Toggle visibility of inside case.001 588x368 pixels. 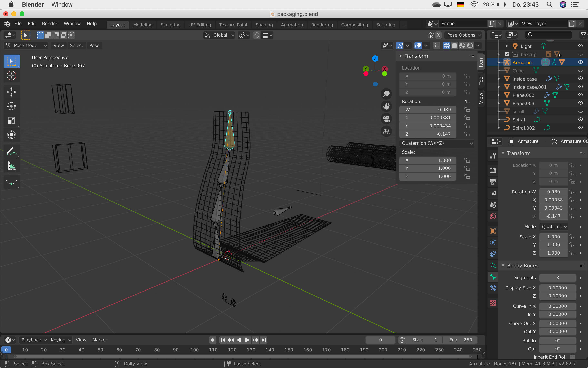point(580,87)
